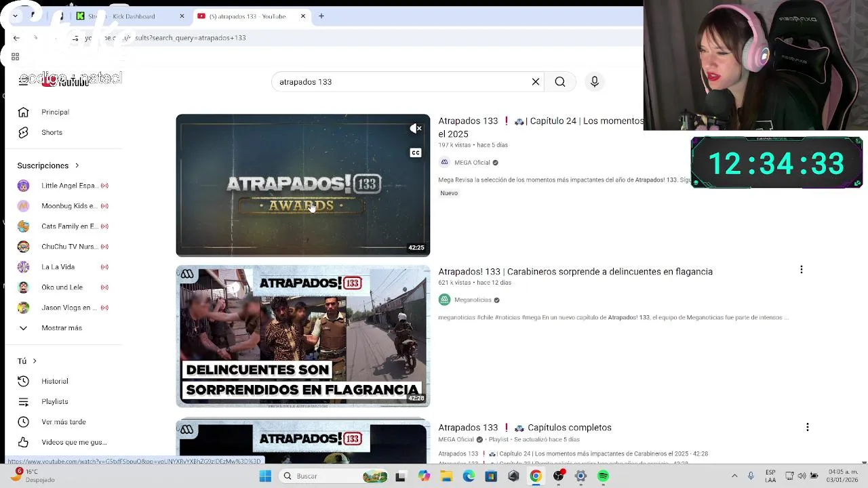Image resolution: width=868 pixels, height=488 pixels.
Task: Open Microsoft Edge from the taskbar
Action: [x=469, y=476]
